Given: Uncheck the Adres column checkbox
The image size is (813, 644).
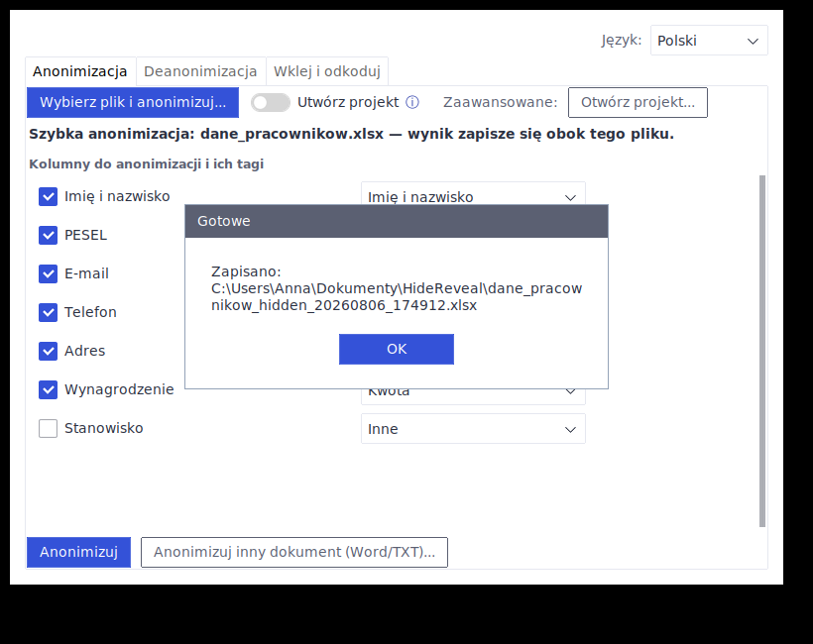Looking at the screenshot, I should pos(49,351).
